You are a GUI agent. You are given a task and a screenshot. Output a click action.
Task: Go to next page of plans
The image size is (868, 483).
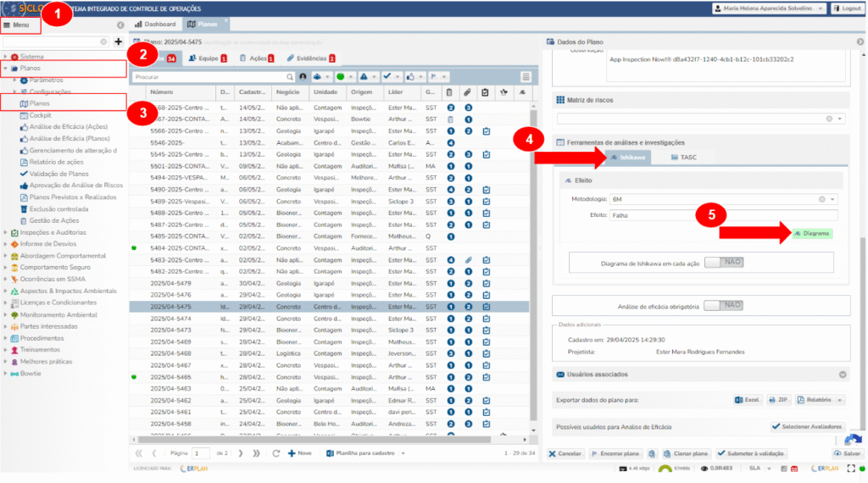pos(240,453)
